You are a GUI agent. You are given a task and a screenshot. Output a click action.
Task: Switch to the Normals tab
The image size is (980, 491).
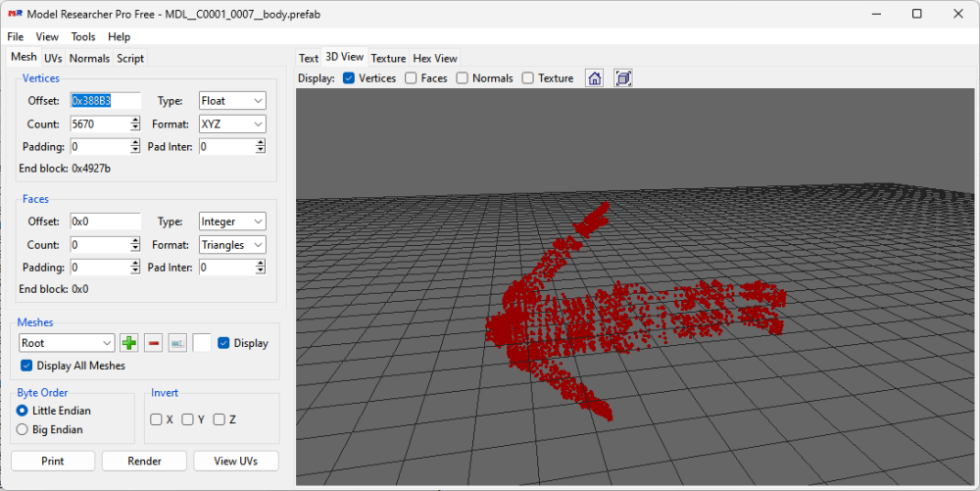click(89, 58)
